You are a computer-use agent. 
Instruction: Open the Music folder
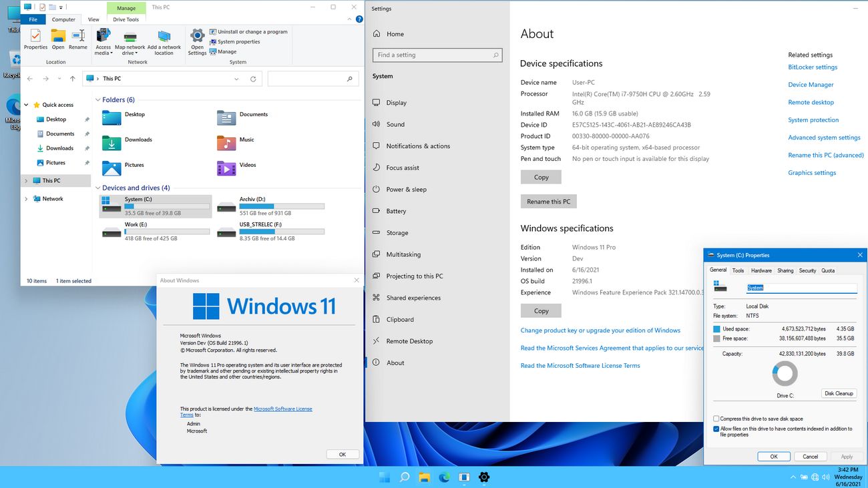(x=226, y=143)
